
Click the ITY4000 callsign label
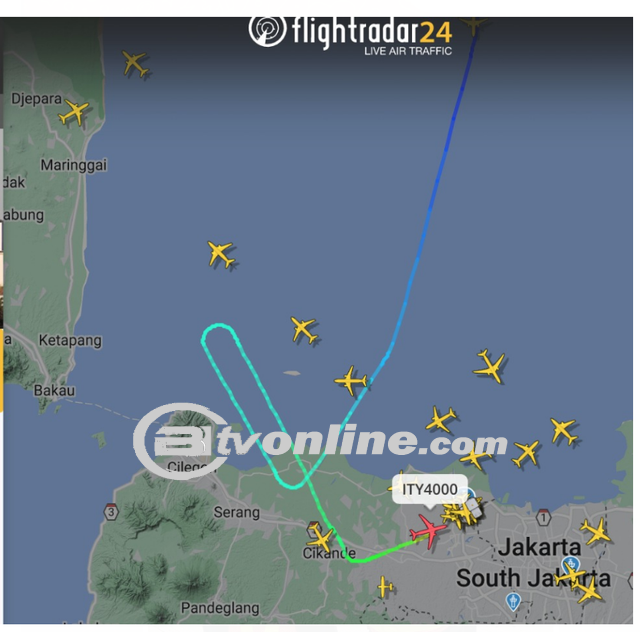point(429,489)
